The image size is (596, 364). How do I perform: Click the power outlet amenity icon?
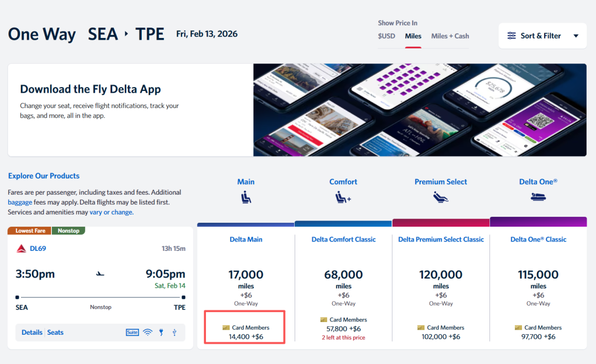(162, 333)
